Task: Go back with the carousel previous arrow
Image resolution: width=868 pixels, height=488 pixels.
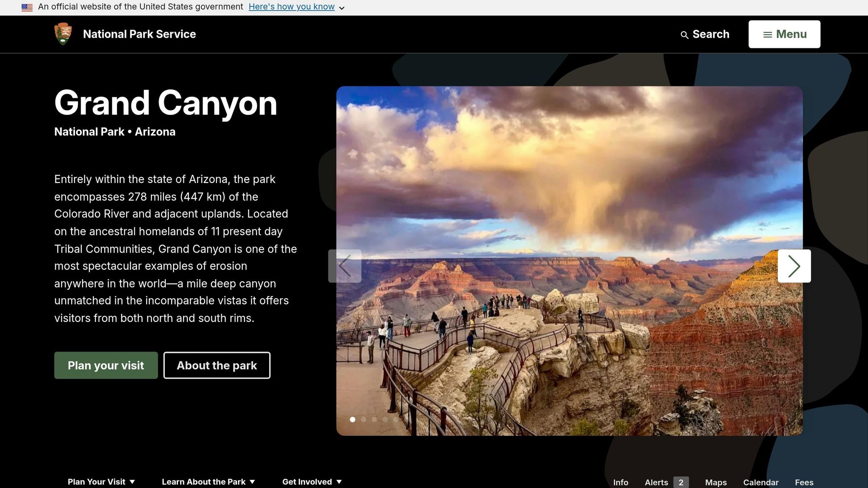Action: pyautogui.click(x=345, y=266)
